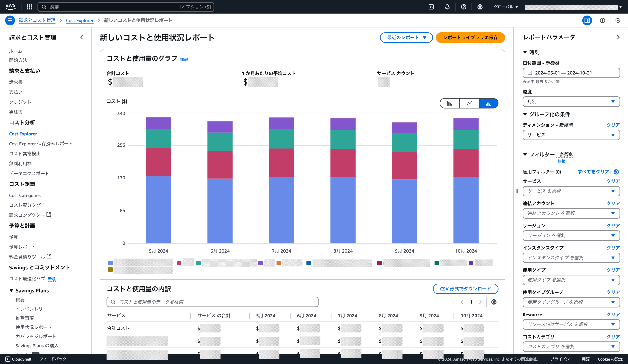Image resolution: width=628 pixels, height=364 pixels.
Task: Collapse the 請求とコスト管理 side navigation
Action: pyautogui.click(x=82, y=37)
